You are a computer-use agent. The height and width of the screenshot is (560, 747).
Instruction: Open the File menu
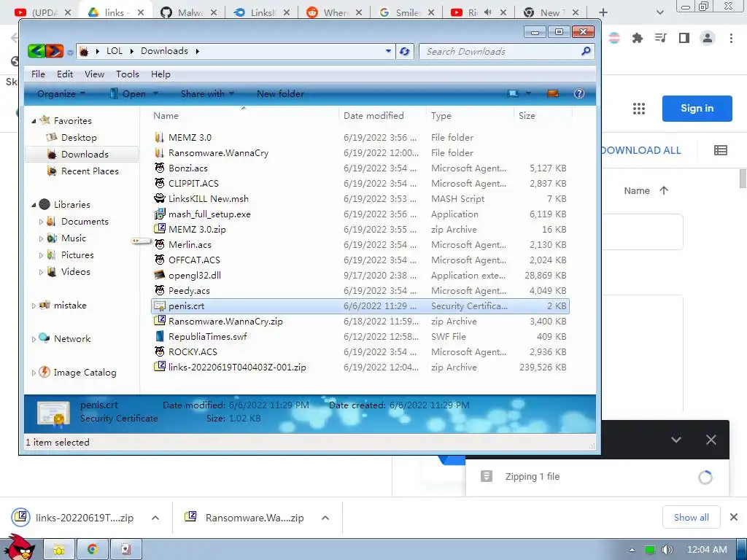click(38, 74)
